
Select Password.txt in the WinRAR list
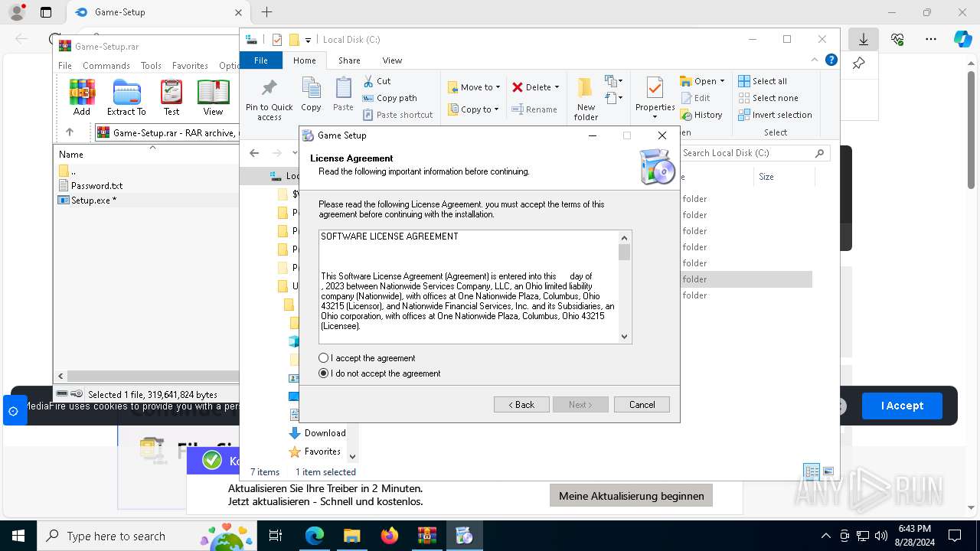tap(96, 185)
